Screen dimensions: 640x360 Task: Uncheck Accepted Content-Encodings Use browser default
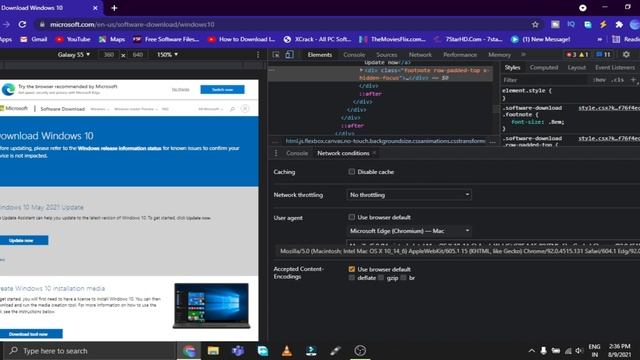(x=351, y=269)
